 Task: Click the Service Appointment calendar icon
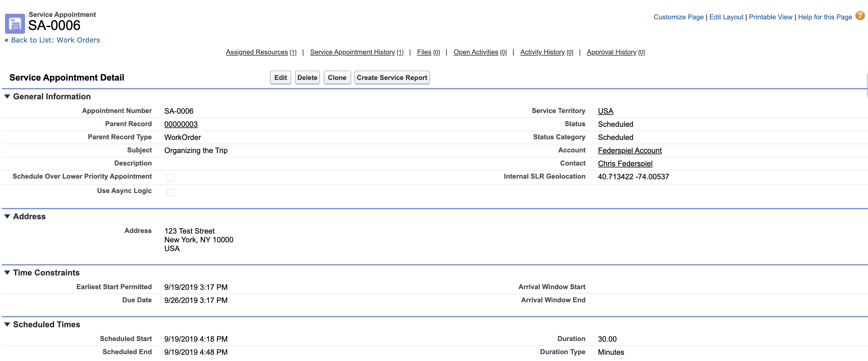(15, 23)
